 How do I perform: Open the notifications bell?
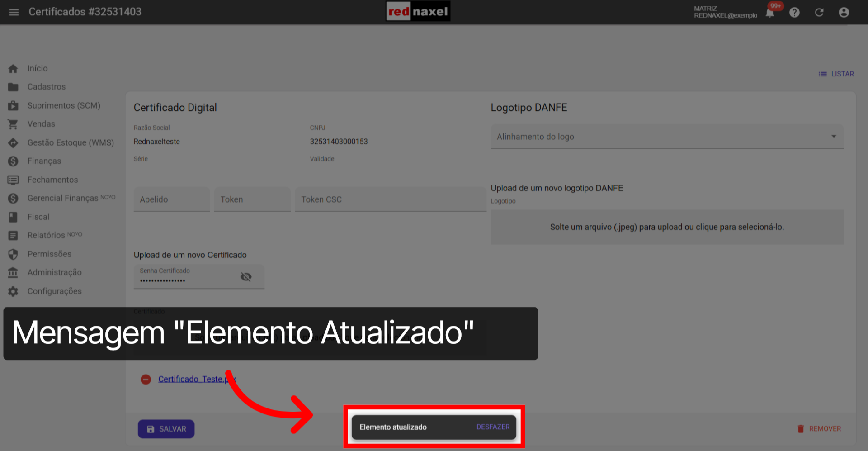coord(770,12)
